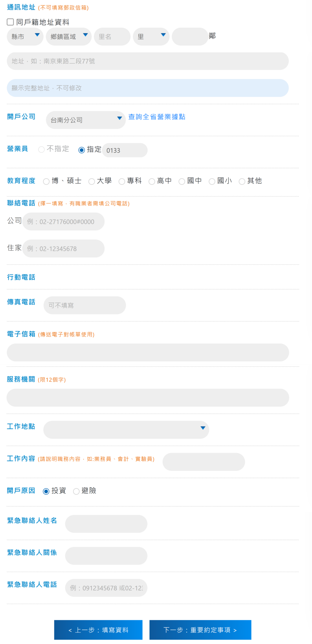Select 大學 education level

[x=92, y=181]
